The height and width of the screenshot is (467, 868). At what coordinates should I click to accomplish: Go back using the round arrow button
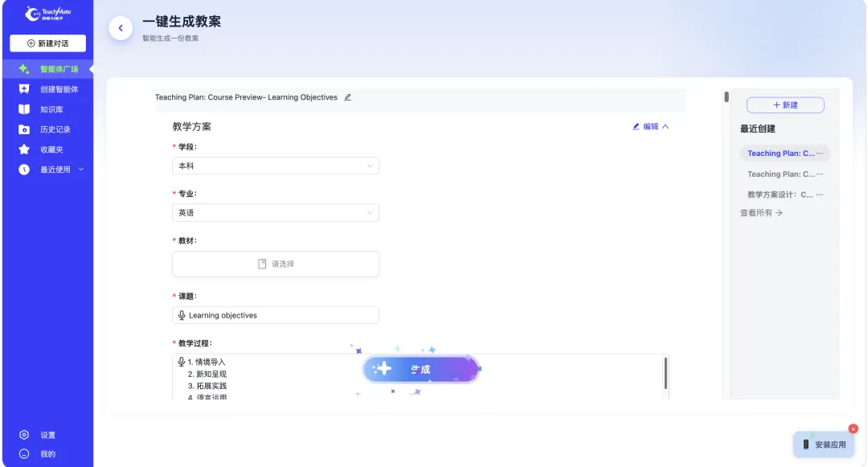(121, 28)
